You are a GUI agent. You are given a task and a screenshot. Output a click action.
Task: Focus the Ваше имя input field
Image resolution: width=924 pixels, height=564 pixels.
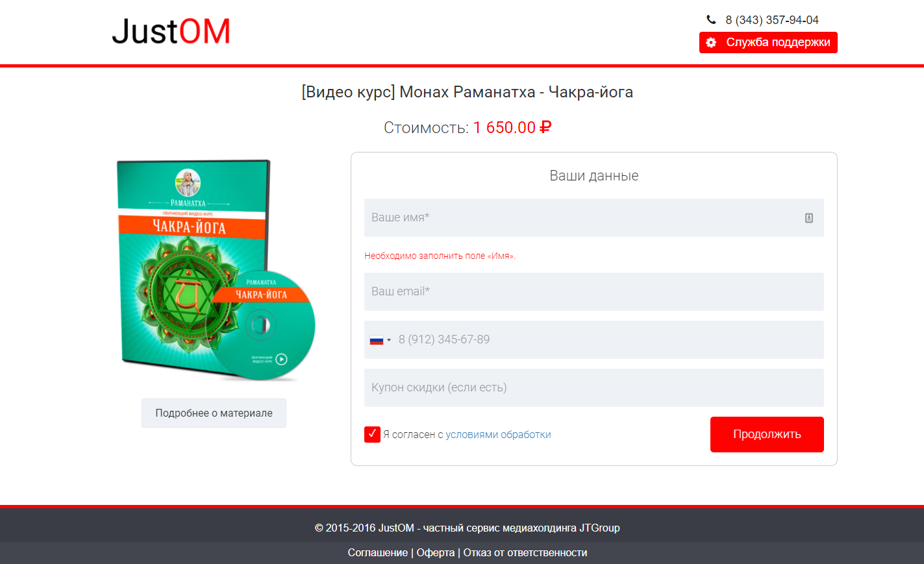pos(594,218)
